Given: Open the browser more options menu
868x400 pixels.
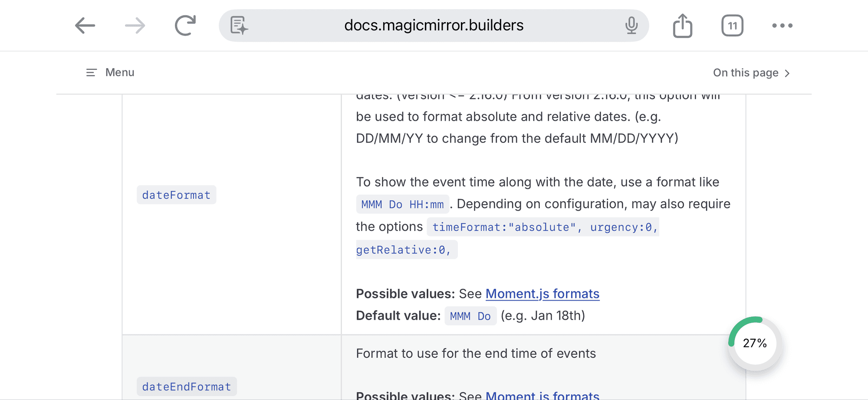Looking at the screenshot, I should click(782, 26).
